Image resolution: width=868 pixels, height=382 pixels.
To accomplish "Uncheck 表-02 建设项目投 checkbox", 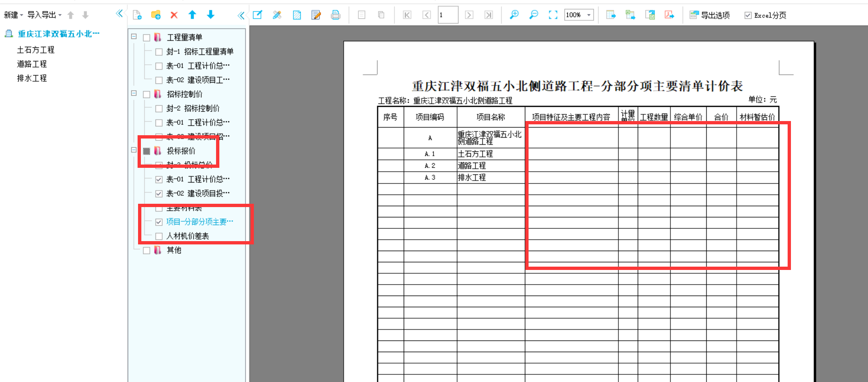I will pos(159,194).
